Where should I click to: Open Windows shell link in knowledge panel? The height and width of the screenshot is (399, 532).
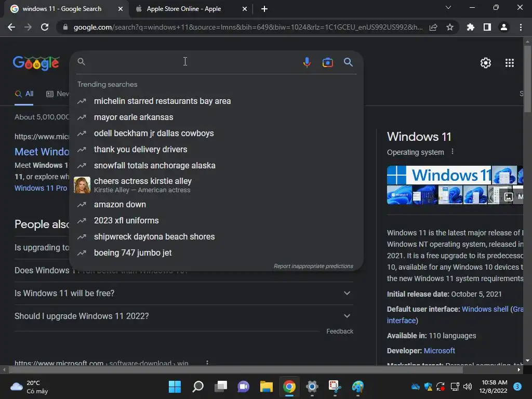pos(485,309)
